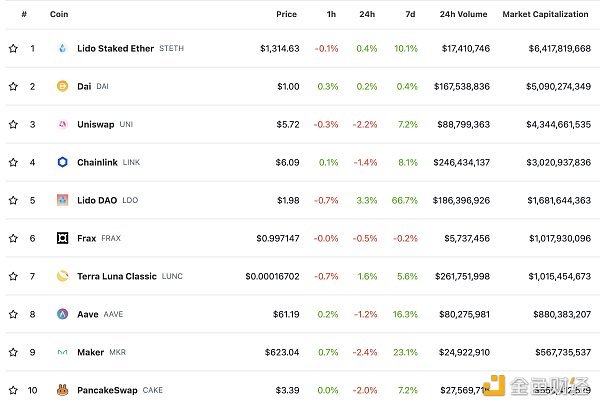600x407 pixels.
Task: Sort by Coin column header
Action: point(63,14)
